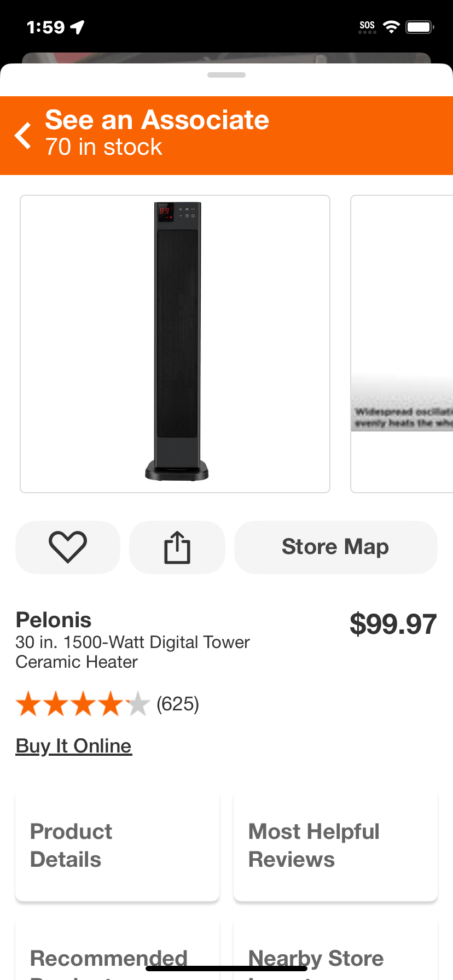Viewport: 453px width, 980px height.
Task: Add heater to favorites with heart icon
Action: point(68,547)
